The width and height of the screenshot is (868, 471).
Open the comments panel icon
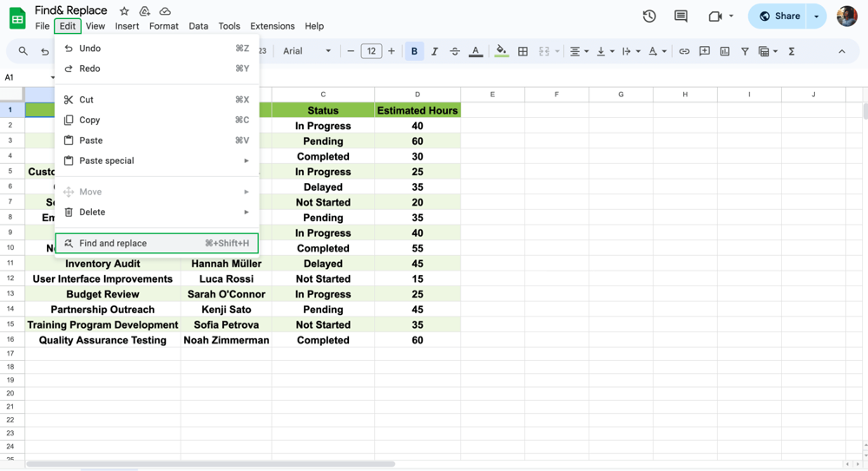point(681,16)
